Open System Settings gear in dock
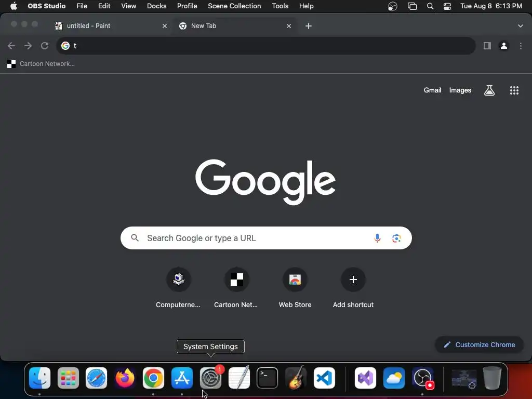This screenshot has width=532, height=399. click(x=210, y=378)
